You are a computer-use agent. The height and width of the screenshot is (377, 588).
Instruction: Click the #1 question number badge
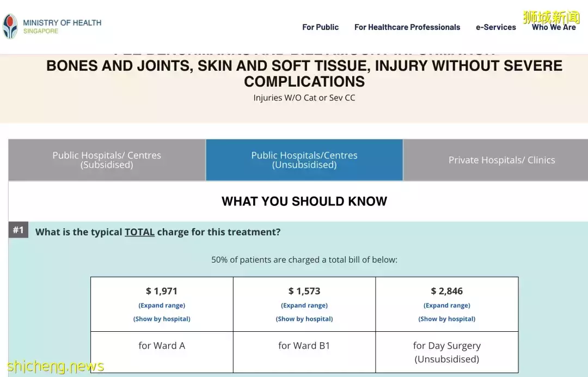(19, 230)
